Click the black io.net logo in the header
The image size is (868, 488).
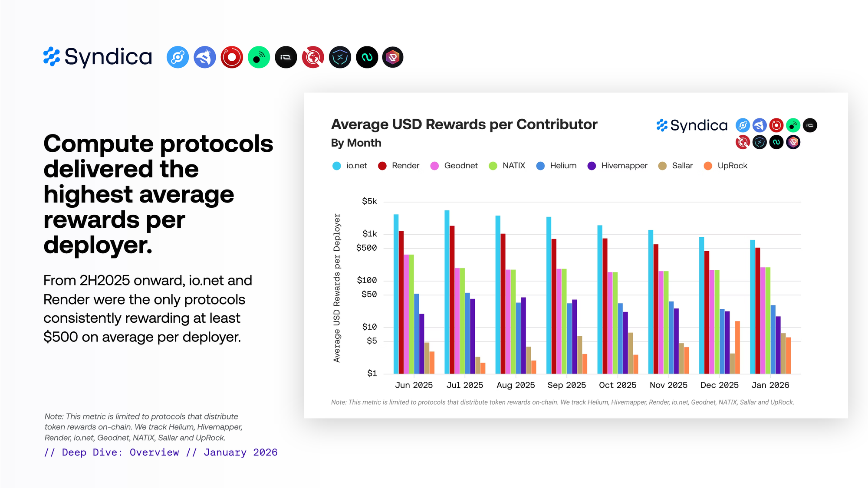tap(286, 57)
